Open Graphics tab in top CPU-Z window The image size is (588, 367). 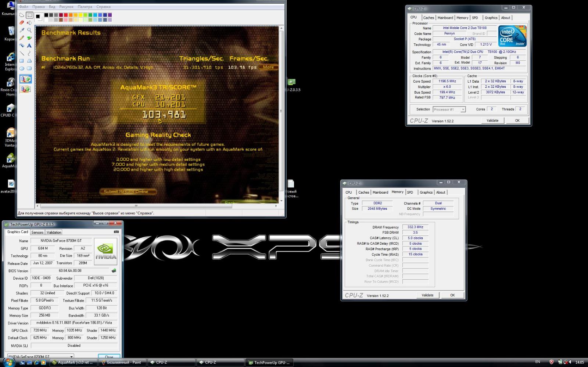491,18
